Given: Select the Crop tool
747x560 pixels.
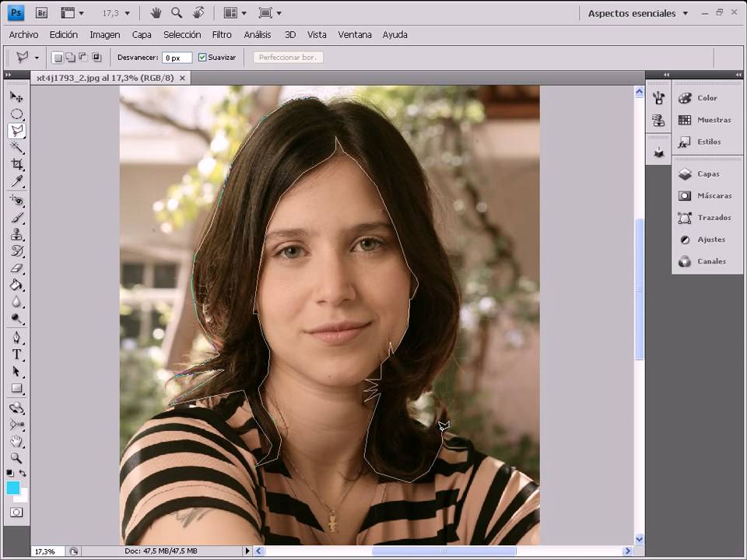Looking at the screenshot, I should pos(16,164).
